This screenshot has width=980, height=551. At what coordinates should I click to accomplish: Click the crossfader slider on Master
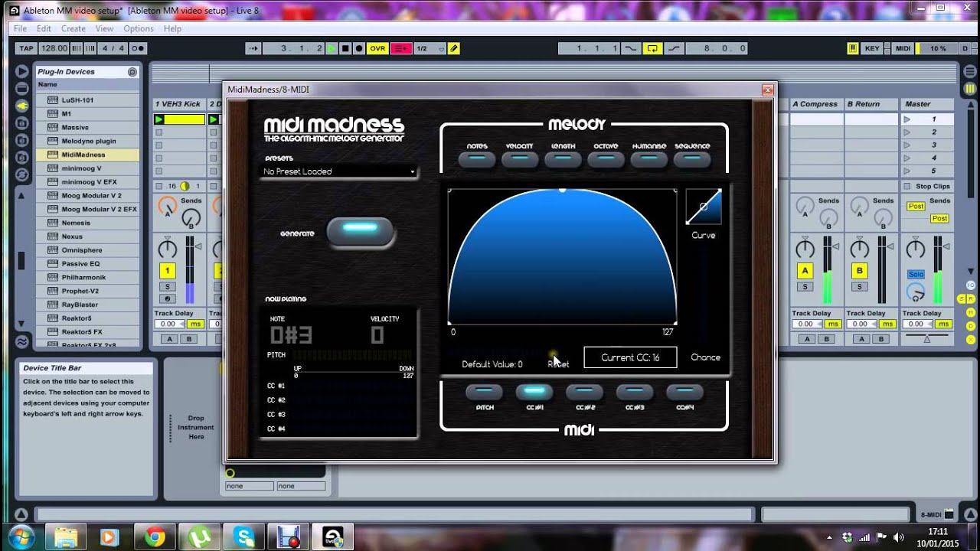point(927,338)
